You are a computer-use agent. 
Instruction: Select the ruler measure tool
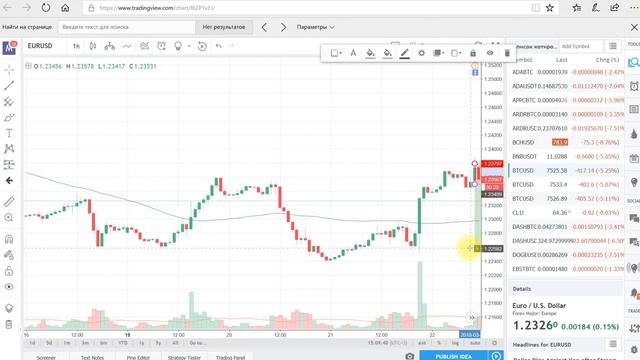9,202
